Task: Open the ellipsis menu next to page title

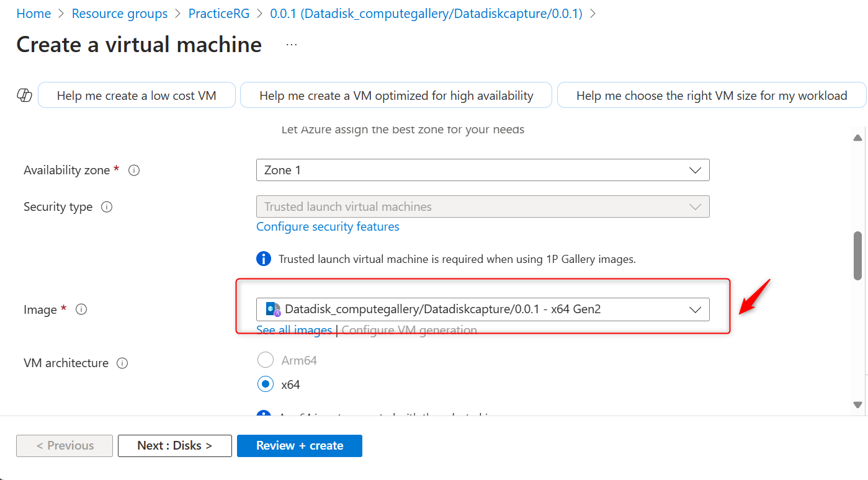Action: coord(292,45)
